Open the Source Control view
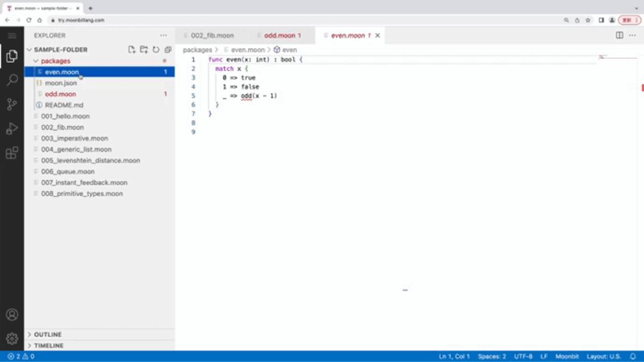This screenshot has width=644, height=362. click(x=12, y=104)
